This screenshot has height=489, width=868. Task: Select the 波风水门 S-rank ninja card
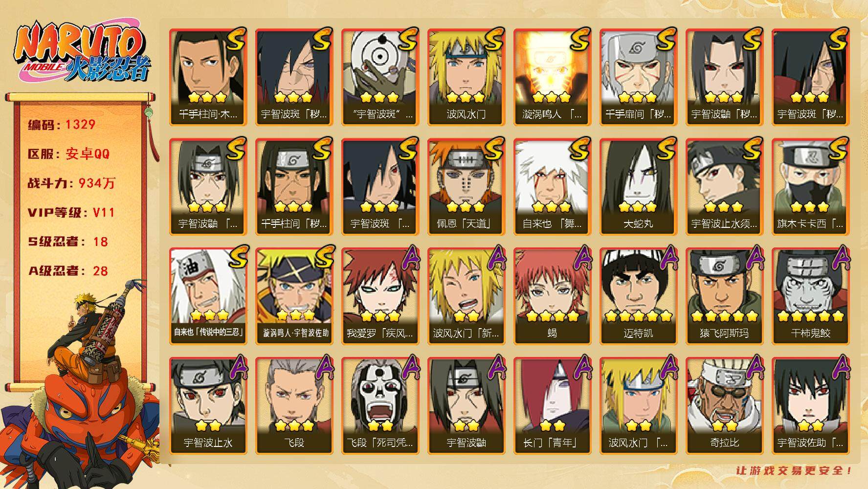466,77
